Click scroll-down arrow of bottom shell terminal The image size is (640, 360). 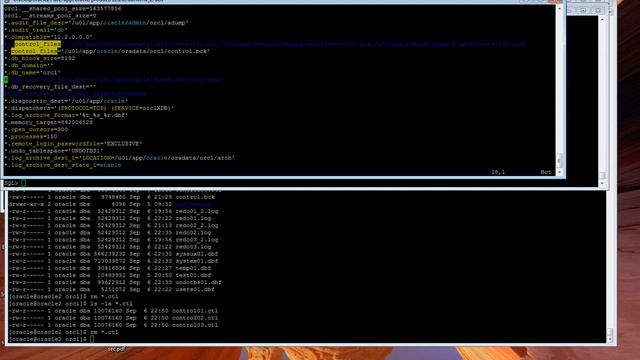coord(610,340)
